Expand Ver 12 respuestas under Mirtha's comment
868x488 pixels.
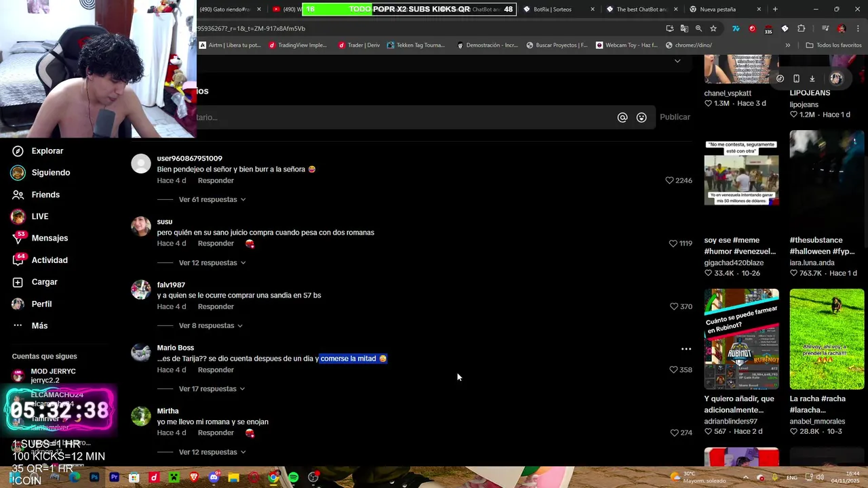pyautogui.click(x=212, y=451)
